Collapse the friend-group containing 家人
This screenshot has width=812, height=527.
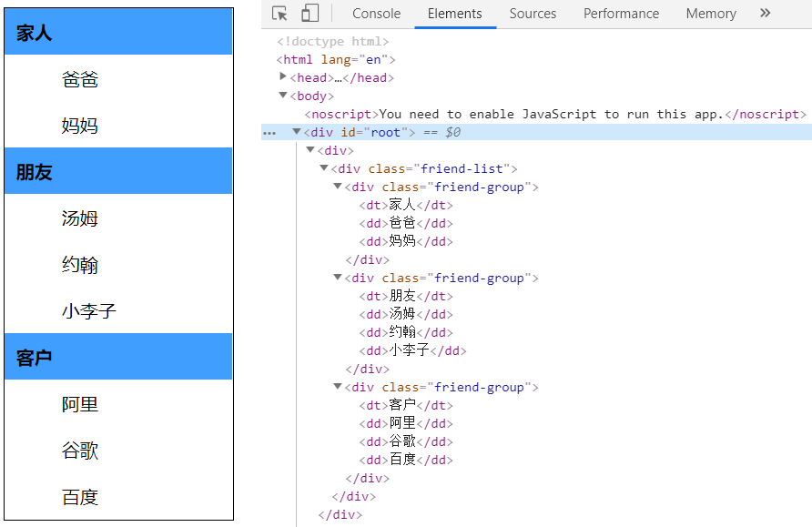click(338, 186)
